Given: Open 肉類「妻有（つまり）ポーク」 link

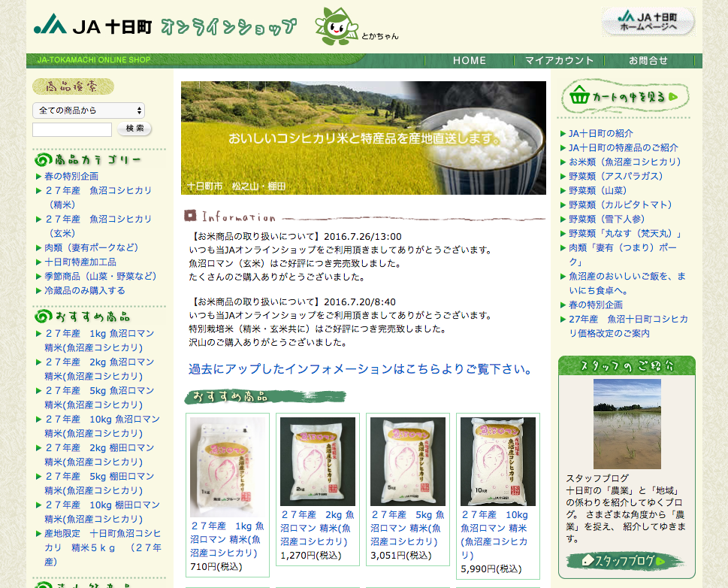Looking at the screenshot, I should tap(623, 255).
